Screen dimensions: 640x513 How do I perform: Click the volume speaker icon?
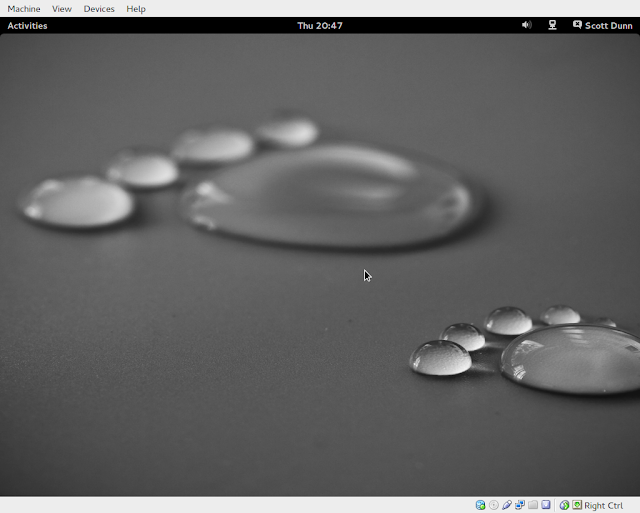point(527,25)
